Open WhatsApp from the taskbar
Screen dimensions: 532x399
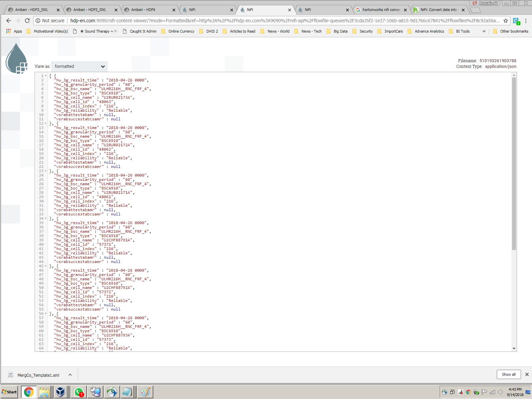79,392
